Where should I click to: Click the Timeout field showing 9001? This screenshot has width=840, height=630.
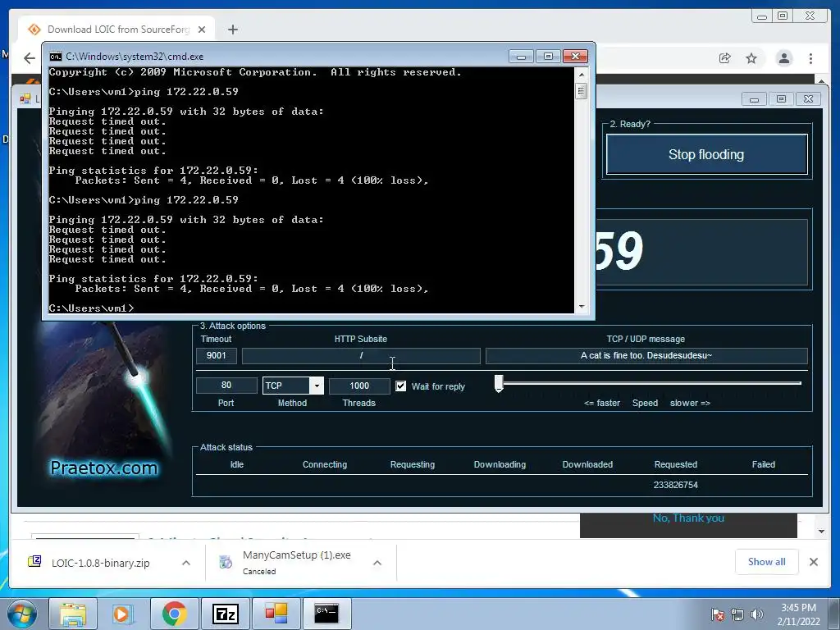point(217,355)
